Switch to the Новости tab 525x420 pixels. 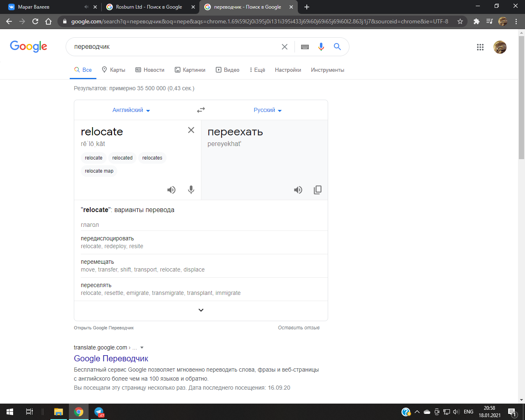(x=150, y=70)
